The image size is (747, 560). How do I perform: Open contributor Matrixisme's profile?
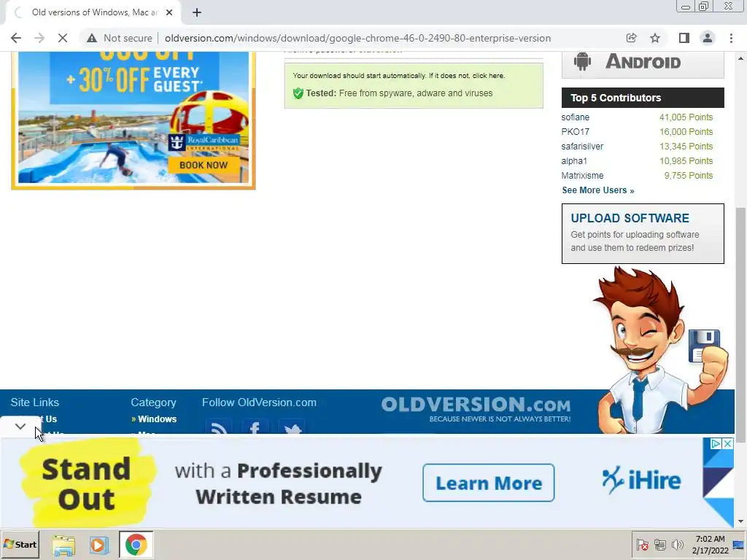tap(582, 176)
